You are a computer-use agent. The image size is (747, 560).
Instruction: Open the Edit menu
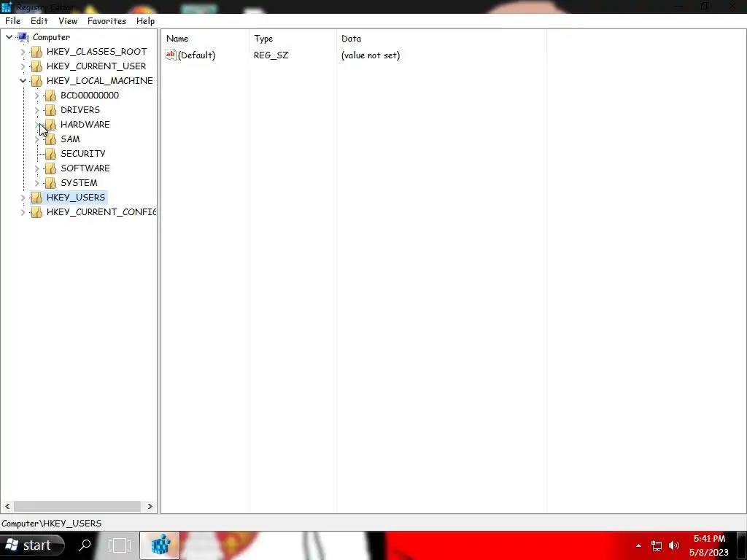pyautogui.click(x=39, y=21)
